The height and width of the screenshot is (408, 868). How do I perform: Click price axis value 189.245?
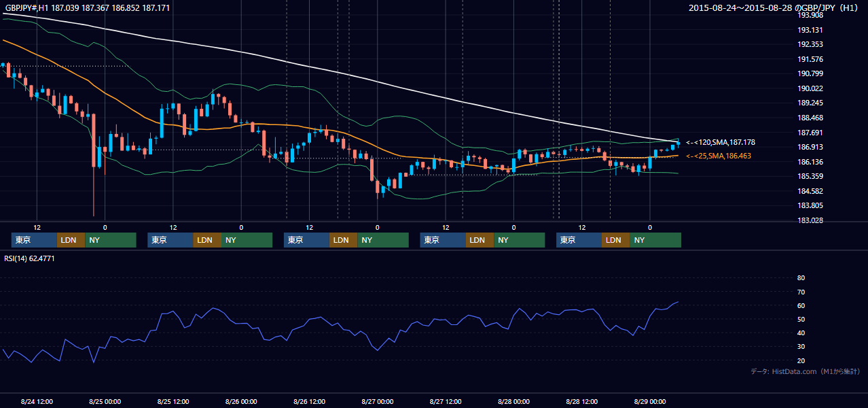(x=810, y=103)
